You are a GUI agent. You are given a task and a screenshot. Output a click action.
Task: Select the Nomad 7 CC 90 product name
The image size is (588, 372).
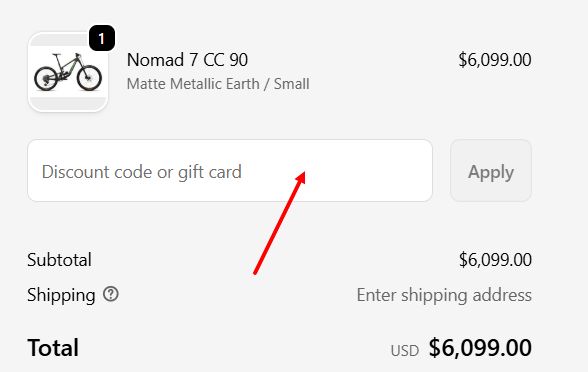187,60
